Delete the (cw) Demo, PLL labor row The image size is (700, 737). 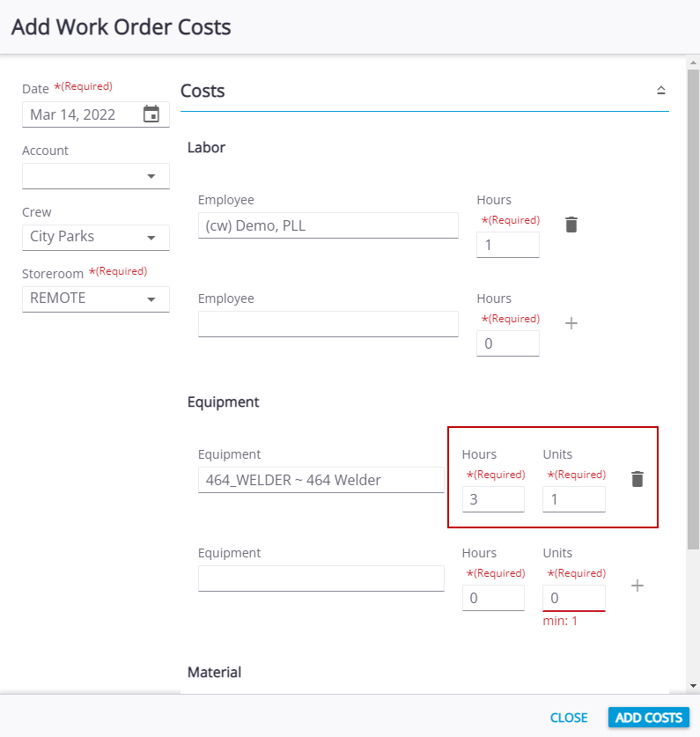571,225
